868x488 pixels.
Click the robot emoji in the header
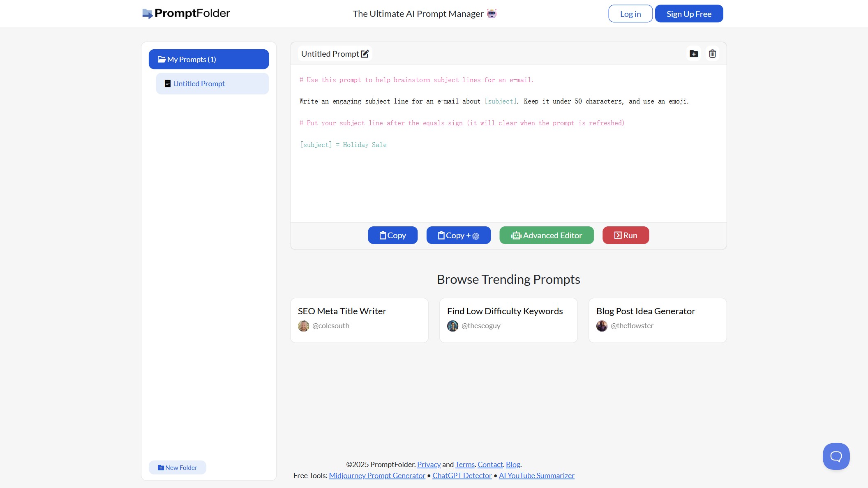click(x=492, y=14)
